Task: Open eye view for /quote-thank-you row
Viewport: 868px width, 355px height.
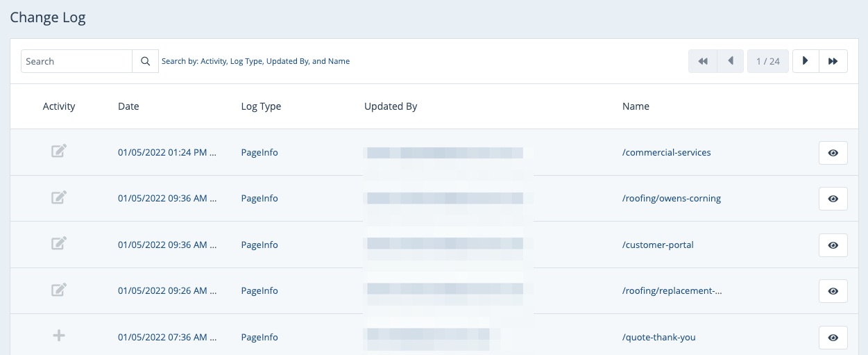Action: pos(833,338)
